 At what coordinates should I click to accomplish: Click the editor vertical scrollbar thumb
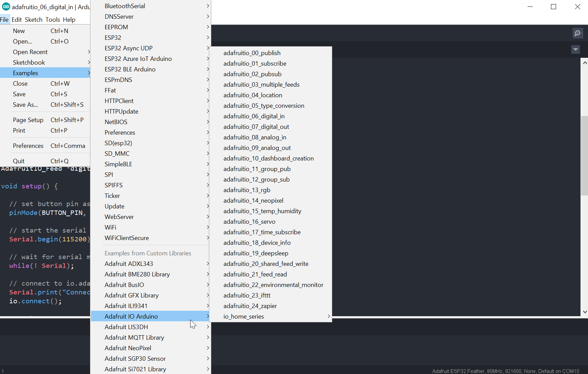[584, 156]
